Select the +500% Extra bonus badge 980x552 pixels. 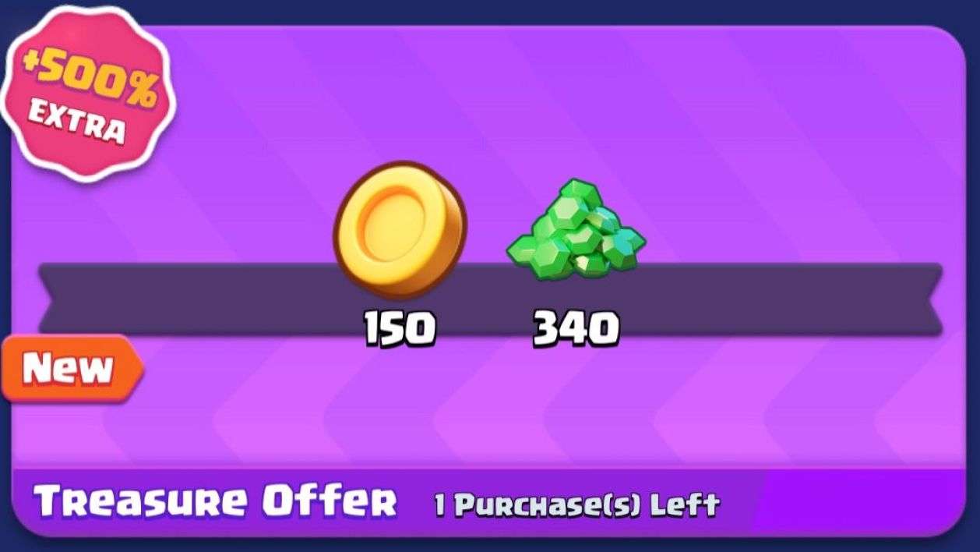[x=87, y=94]
